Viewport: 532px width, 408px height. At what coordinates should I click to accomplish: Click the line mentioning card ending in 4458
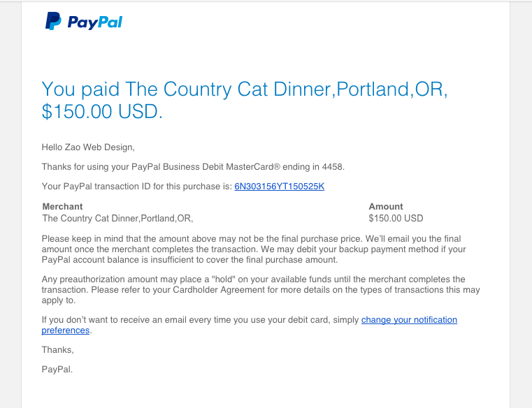point(193,167)
